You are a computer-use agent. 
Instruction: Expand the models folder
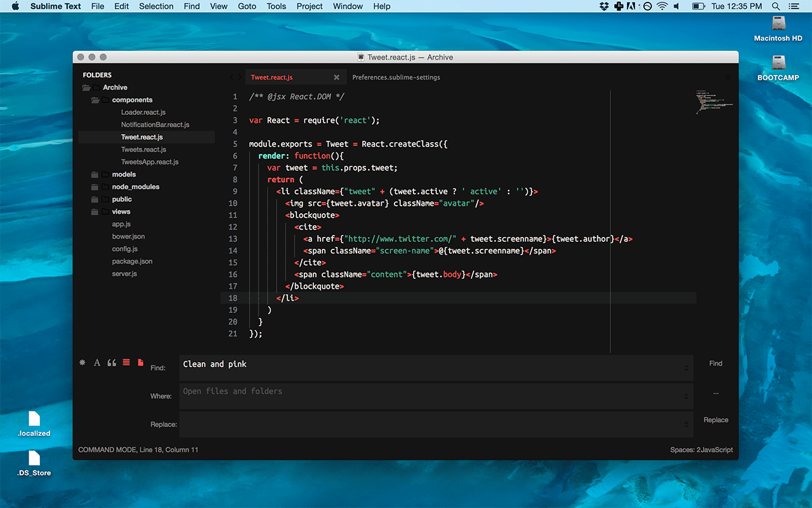tap(95, 175)
